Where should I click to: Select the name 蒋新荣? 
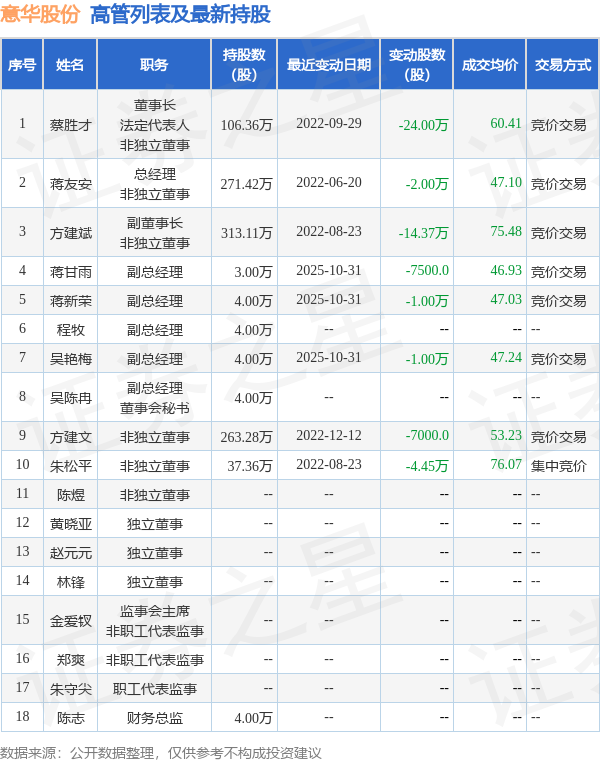pos(70,301)
